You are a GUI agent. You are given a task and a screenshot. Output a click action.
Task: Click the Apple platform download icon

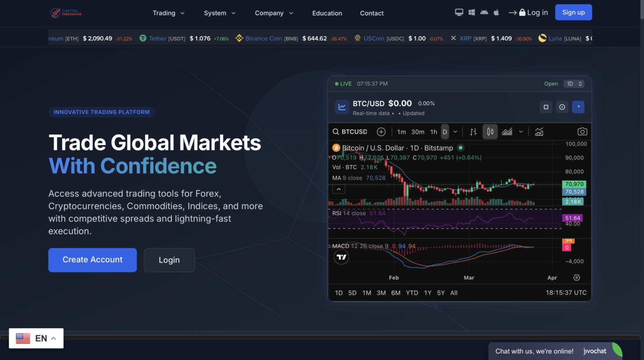496,12
